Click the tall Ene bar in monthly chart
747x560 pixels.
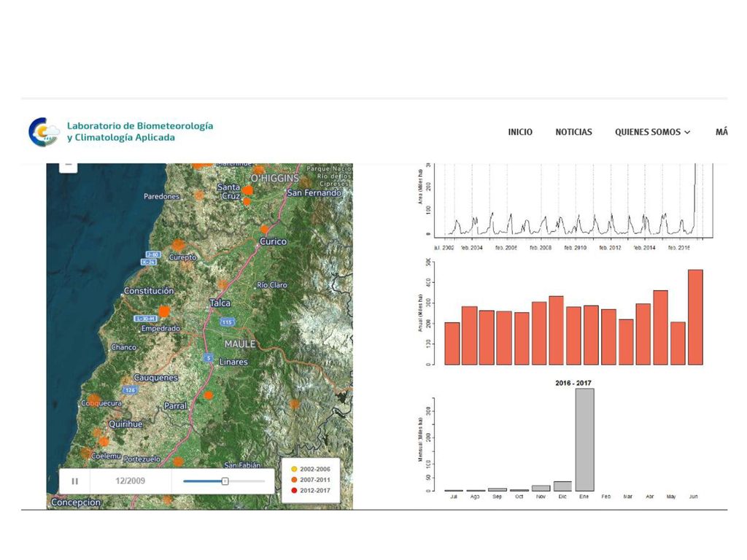coord(584,440)
